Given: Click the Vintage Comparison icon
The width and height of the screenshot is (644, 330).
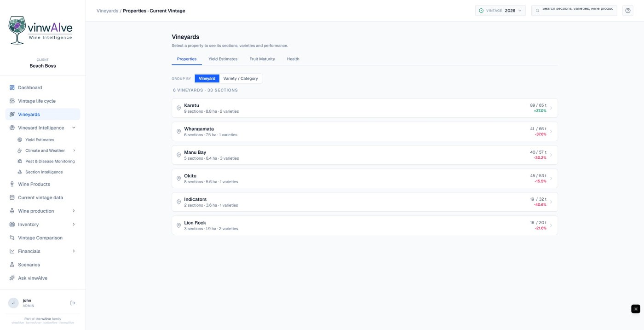Looking at the screenshot, I should 12,238.
